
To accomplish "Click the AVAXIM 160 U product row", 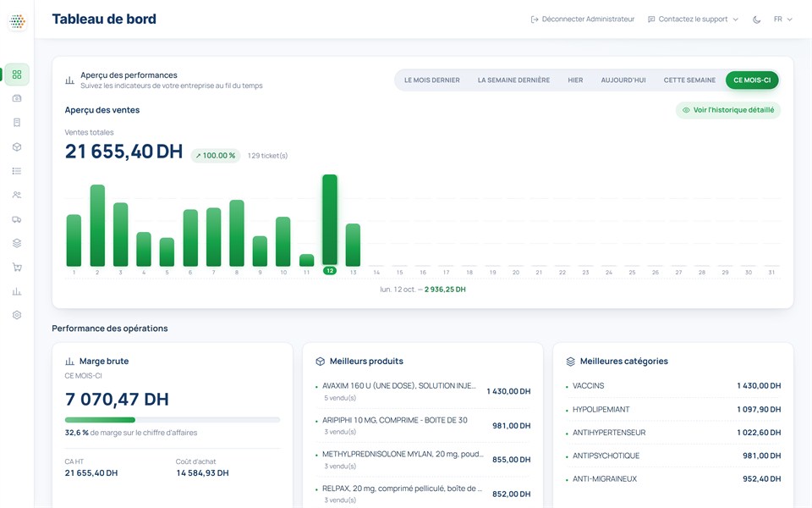I will coord(423,391).
